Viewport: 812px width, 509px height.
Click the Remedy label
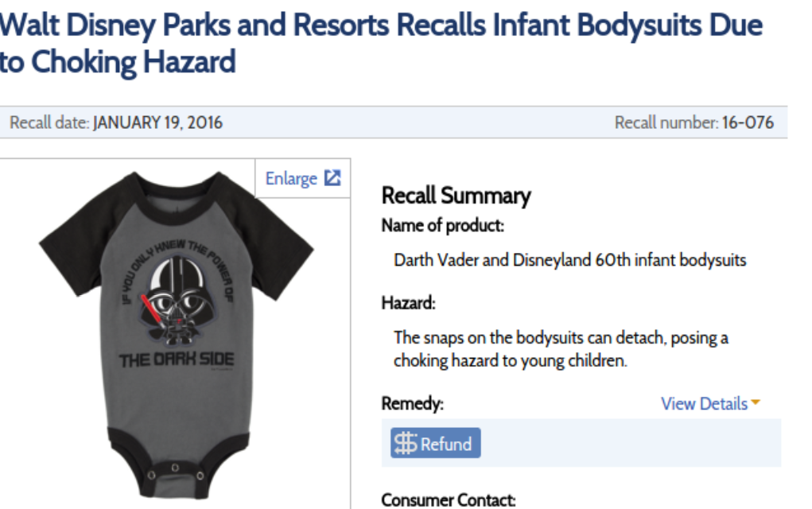pyautogui.click(x=412, y=404)
